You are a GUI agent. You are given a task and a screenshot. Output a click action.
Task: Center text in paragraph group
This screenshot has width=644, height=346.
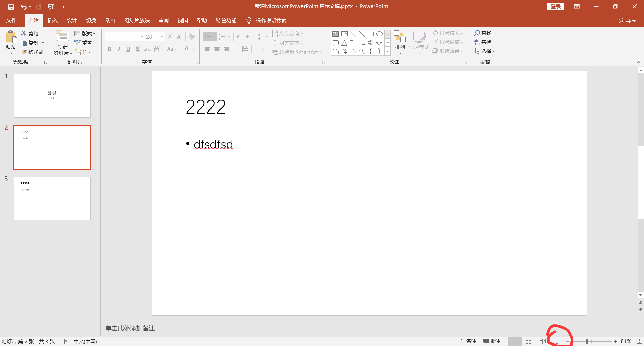pos(217,49)
